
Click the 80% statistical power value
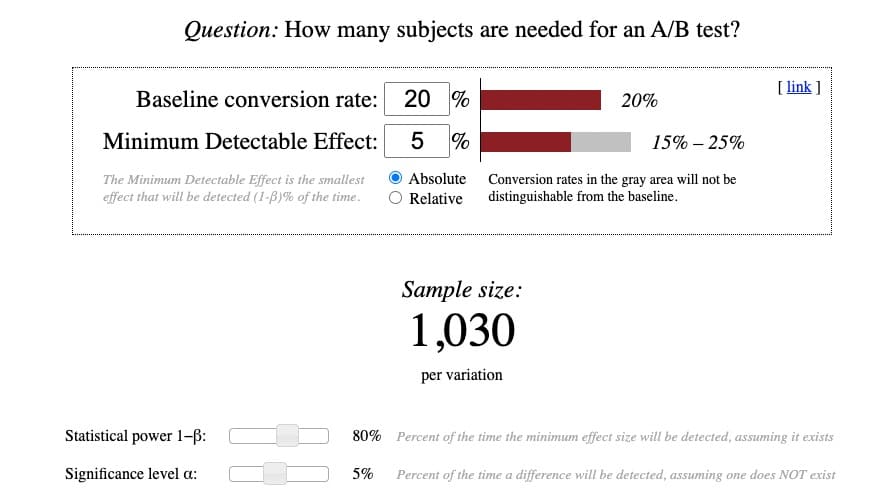tap(367, 436)
